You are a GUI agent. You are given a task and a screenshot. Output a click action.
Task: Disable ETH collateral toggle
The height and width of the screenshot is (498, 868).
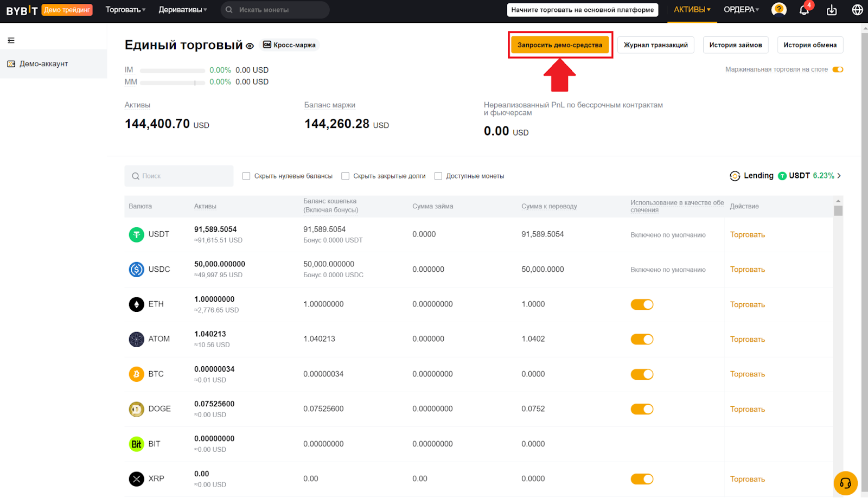[x=642, y=304]
